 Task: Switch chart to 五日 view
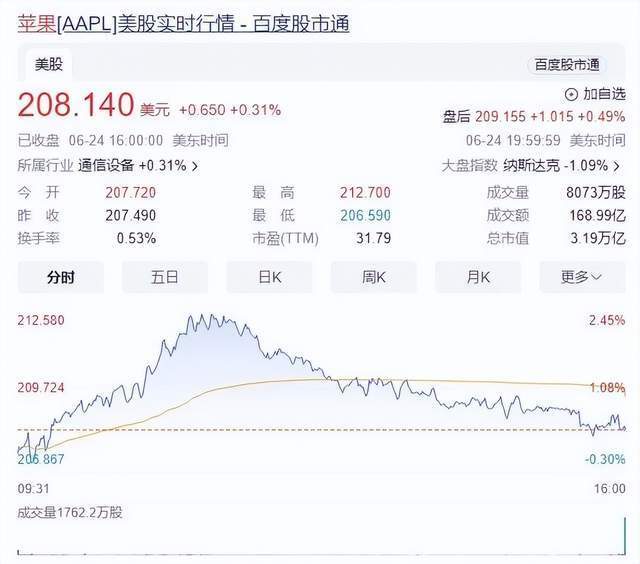pos(165,277)
